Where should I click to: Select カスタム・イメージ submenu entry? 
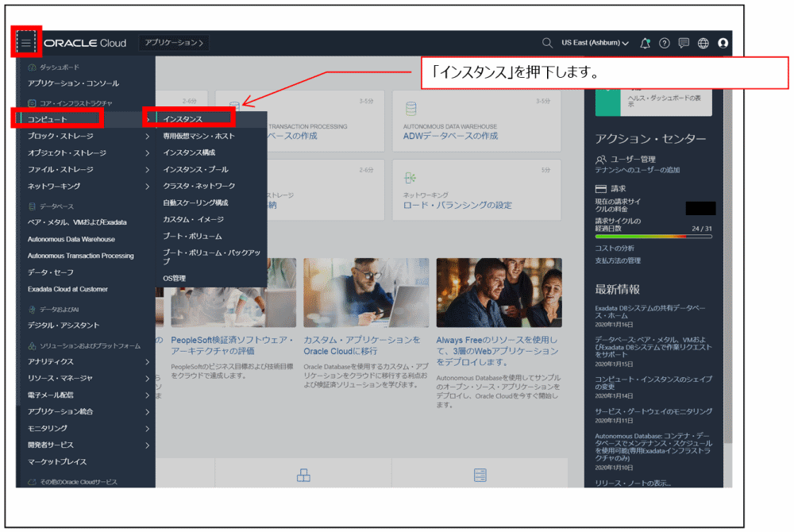pos(194,220)
